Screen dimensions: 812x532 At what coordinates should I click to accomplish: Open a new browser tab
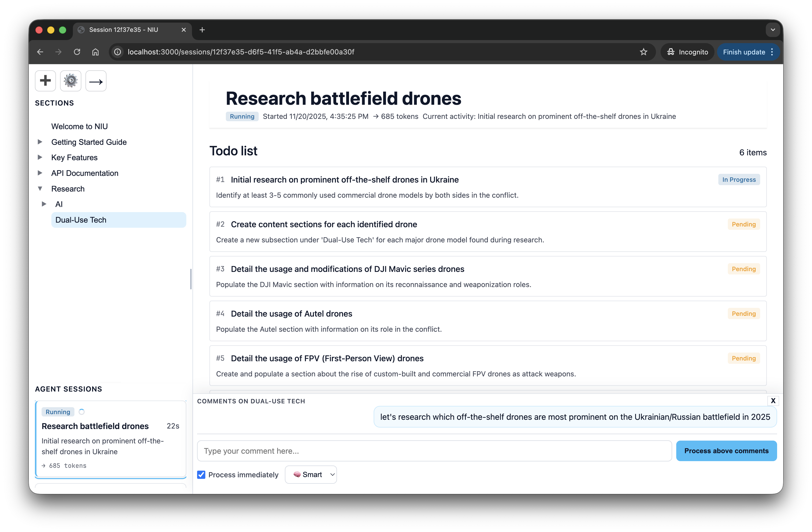coord(202,30)
